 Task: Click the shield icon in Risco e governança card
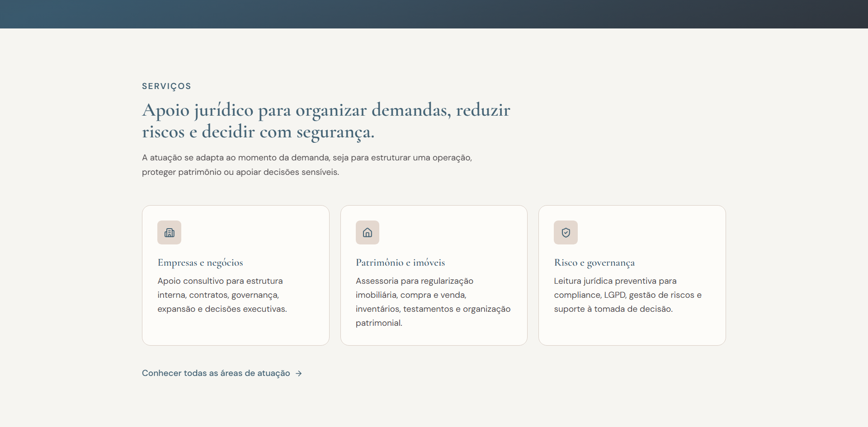pyautogui.click(x=566, y=233)
